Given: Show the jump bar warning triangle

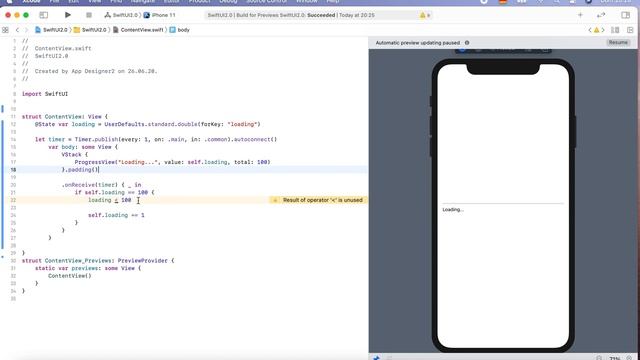Looking at the screenshot, I should (x=596, y=30).
